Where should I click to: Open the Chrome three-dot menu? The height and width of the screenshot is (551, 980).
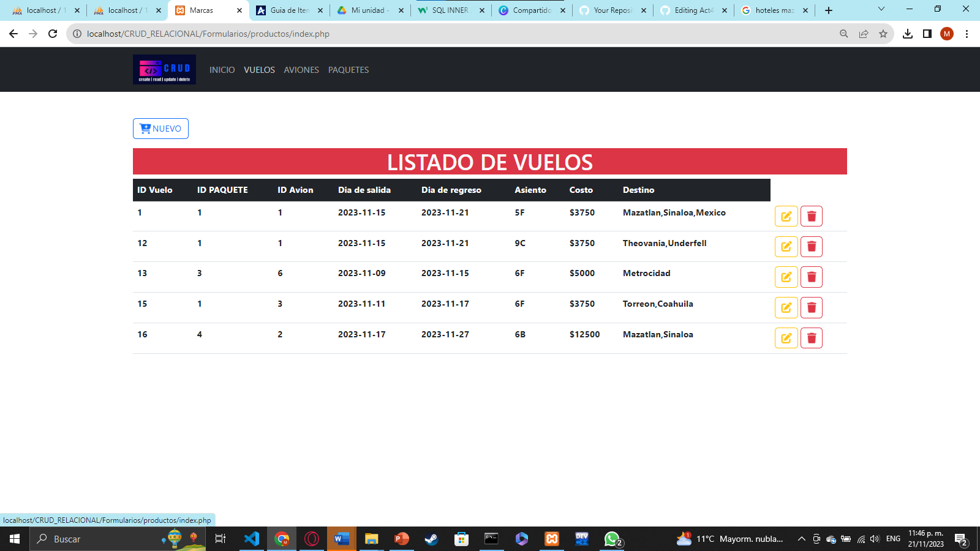point(967,34)
